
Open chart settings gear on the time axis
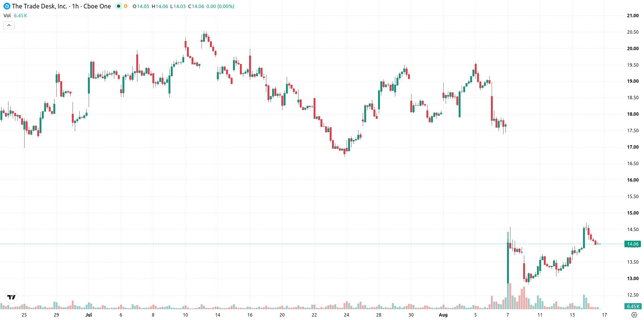pos(634,315)
